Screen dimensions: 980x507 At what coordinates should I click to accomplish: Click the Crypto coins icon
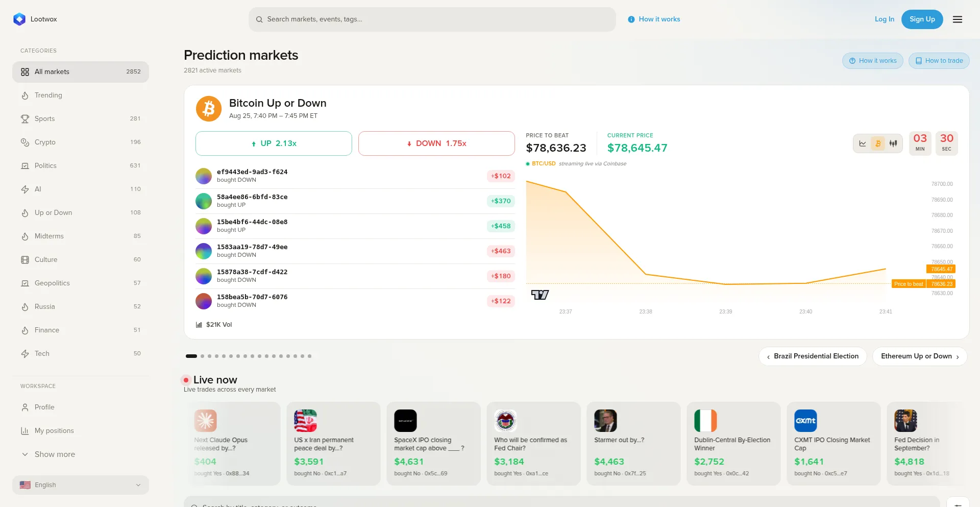click(25, 142)
